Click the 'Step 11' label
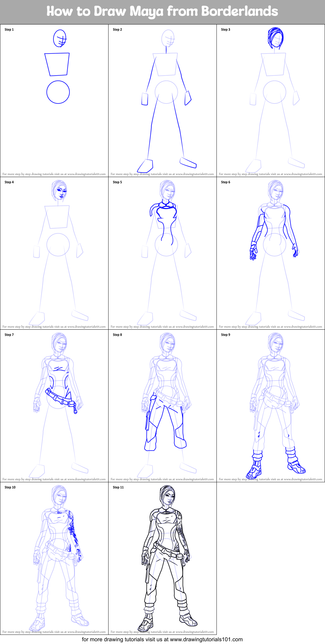The height and width of the screenshot is (644, 325). click(x=118, y=487)
